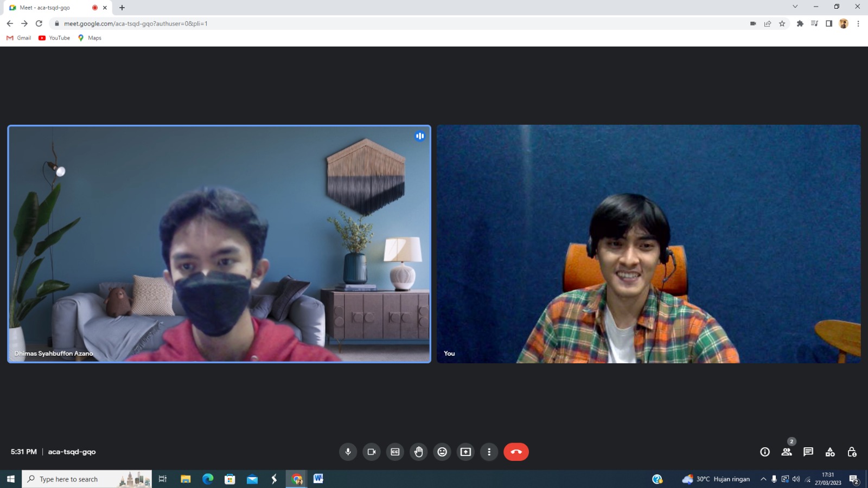
Task: Show the participants people panel
Action: click(x=787, y=452)
